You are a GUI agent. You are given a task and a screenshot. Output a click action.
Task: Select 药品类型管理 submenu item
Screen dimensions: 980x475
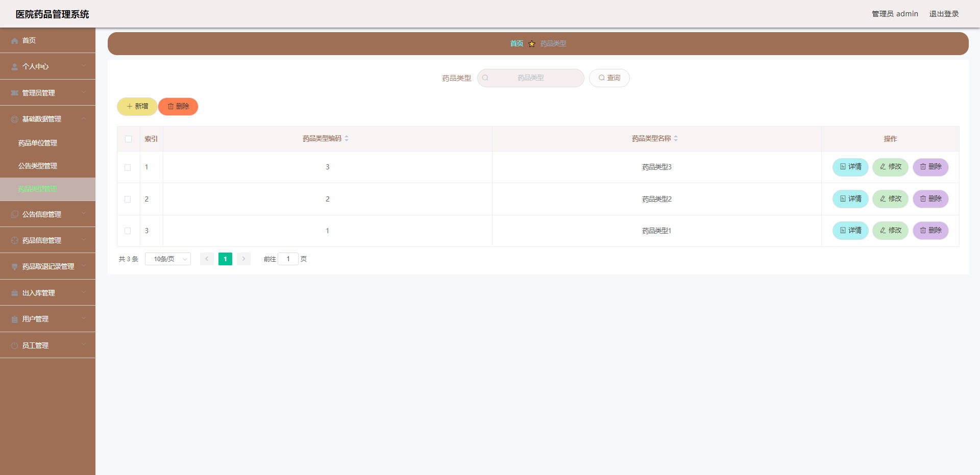coord(47,189)
